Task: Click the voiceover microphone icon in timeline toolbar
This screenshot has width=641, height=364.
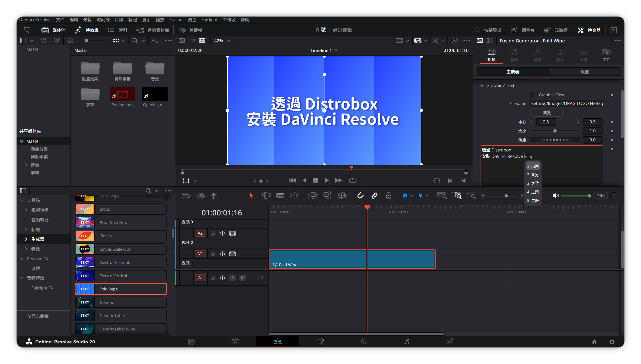Action: [x=214, y=196]
